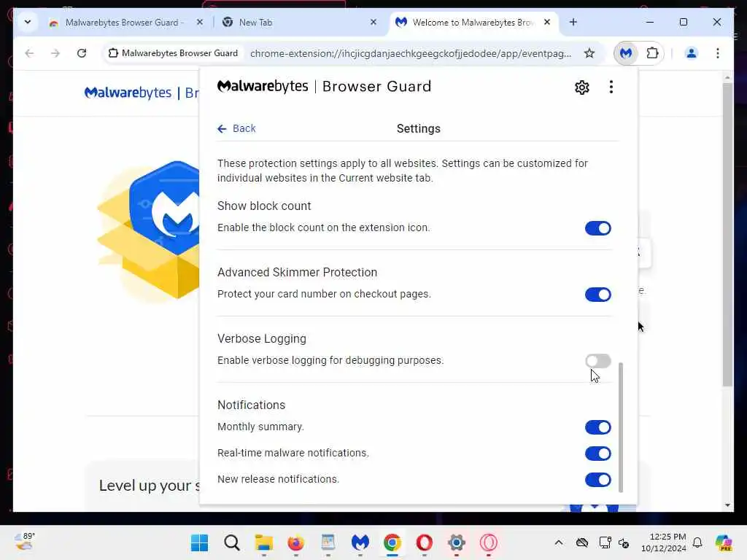Open the Windows Start menu
Image resolution: width=747 pixels, height=560 pixels.
click(x=199, y=542)
